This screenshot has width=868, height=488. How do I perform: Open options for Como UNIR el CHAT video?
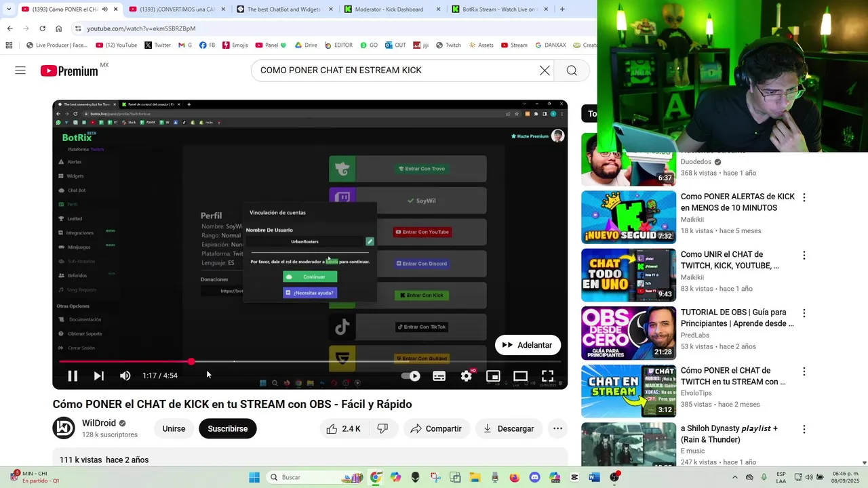pos(804,256)
